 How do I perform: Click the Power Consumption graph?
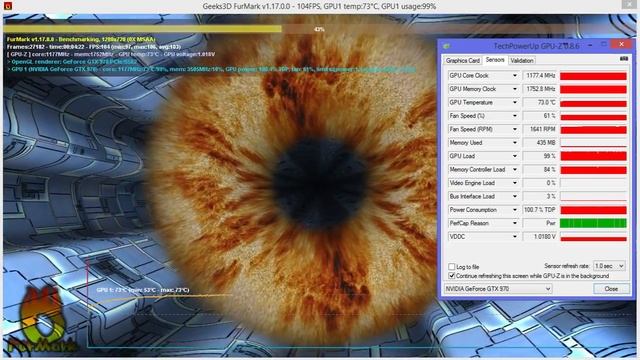593,210
